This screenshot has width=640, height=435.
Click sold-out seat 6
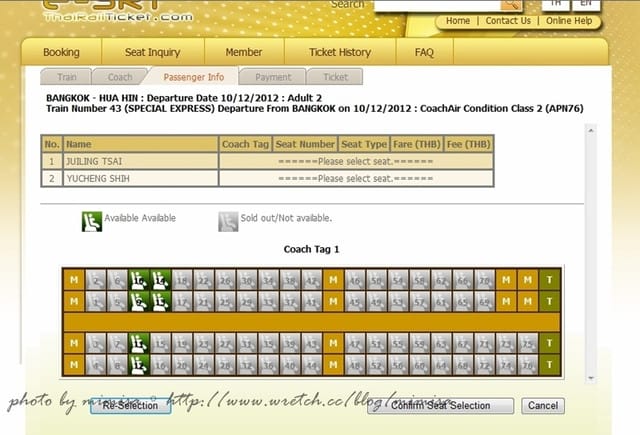pyautogui.click(x=117, y=280)
